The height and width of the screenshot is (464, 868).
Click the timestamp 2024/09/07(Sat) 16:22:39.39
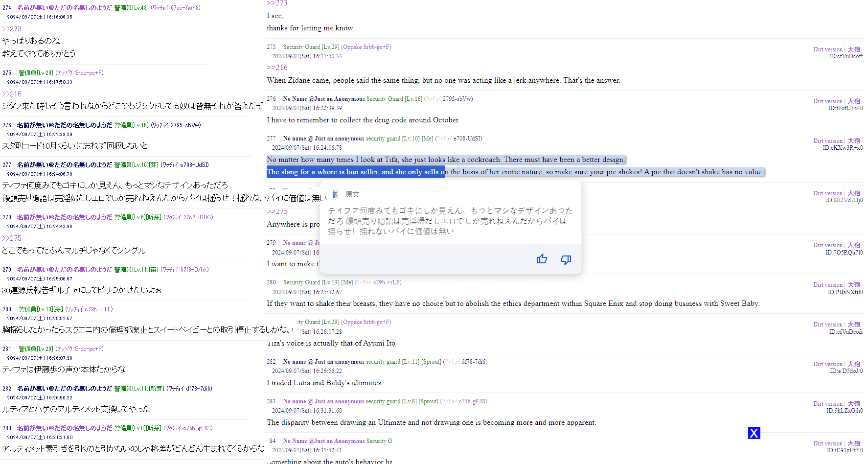[307, 108]
